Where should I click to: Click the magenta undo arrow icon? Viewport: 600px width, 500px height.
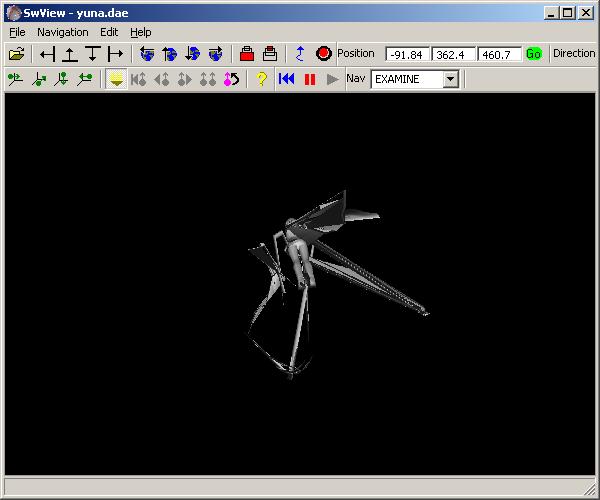point(231,79)
